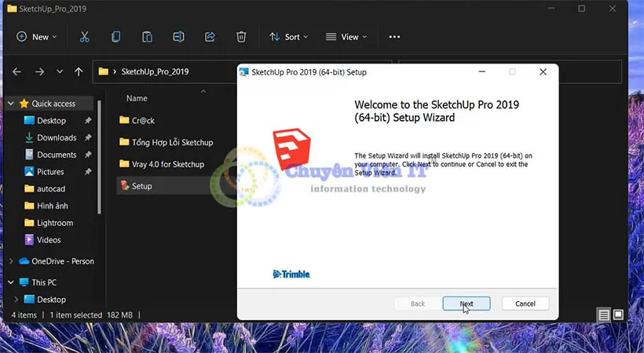Click the Share icon in toolbar
Viewport: 644px width, 353px height.
tap(210, 37)
